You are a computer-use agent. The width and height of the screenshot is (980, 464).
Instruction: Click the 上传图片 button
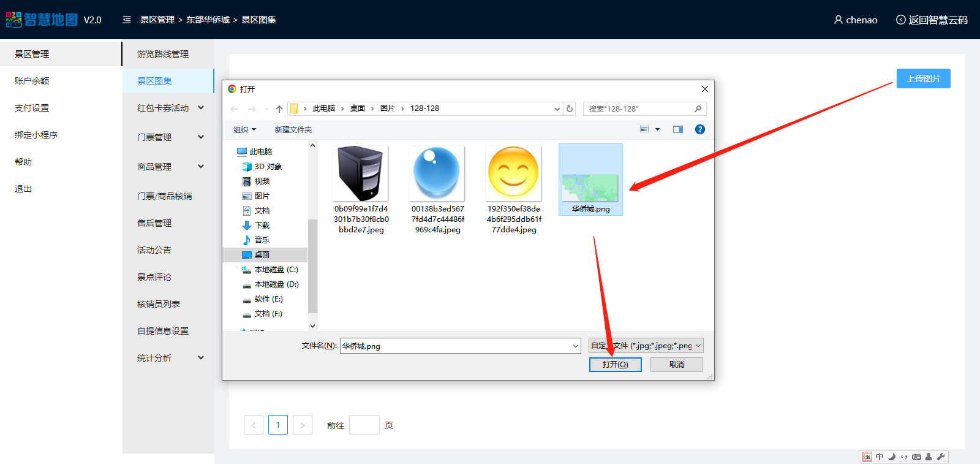(x=923, y=78)
